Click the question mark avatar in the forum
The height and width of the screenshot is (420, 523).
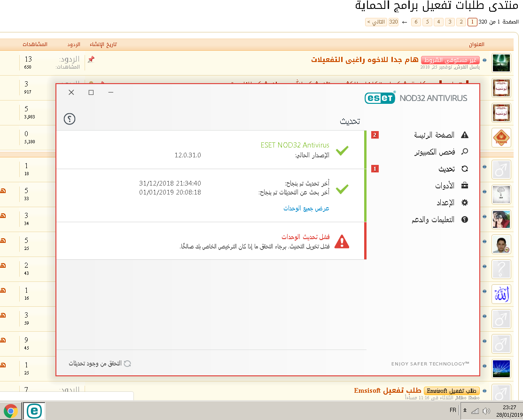pyautogui.click(x=501, y=269)
